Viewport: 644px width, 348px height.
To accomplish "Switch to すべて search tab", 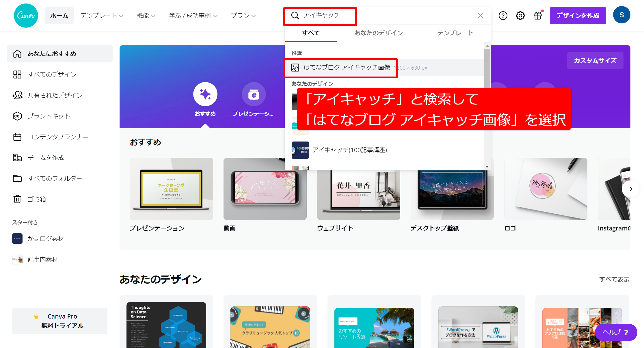I will 311,33.
